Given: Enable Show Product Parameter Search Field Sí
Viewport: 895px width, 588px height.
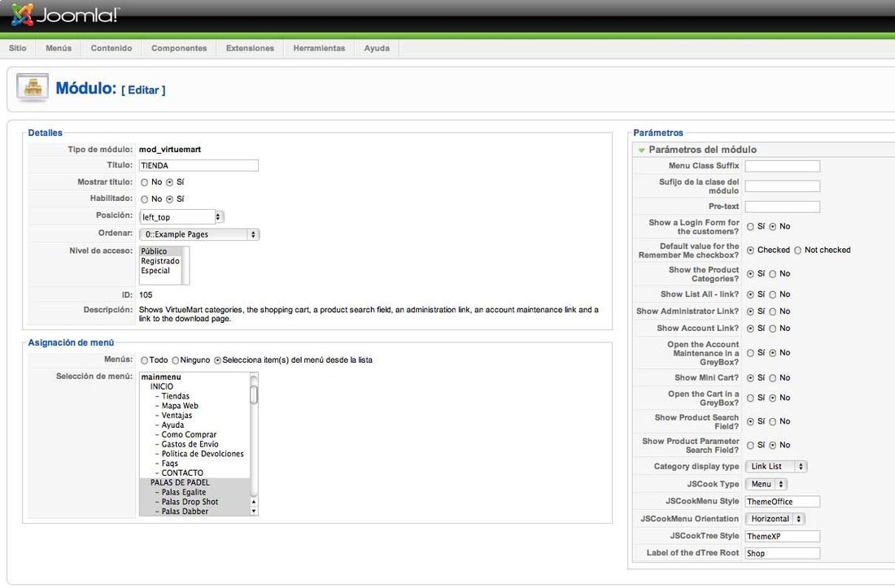Looking at the screenshot, I should (751, 446).
